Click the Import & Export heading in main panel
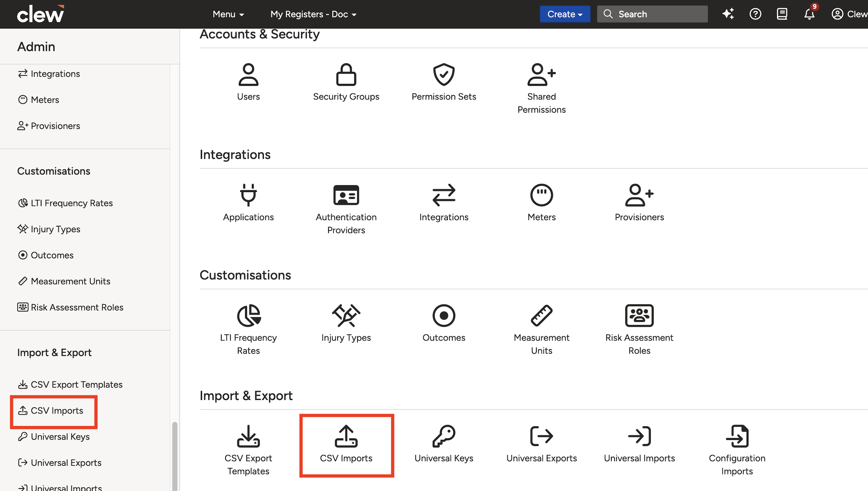Viewport: 868px width, 491px height. click(246, 396)
